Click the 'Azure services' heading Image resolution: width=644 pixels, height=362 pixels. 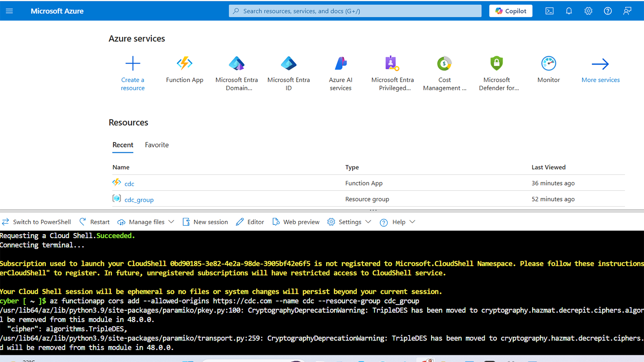point(137,39)
